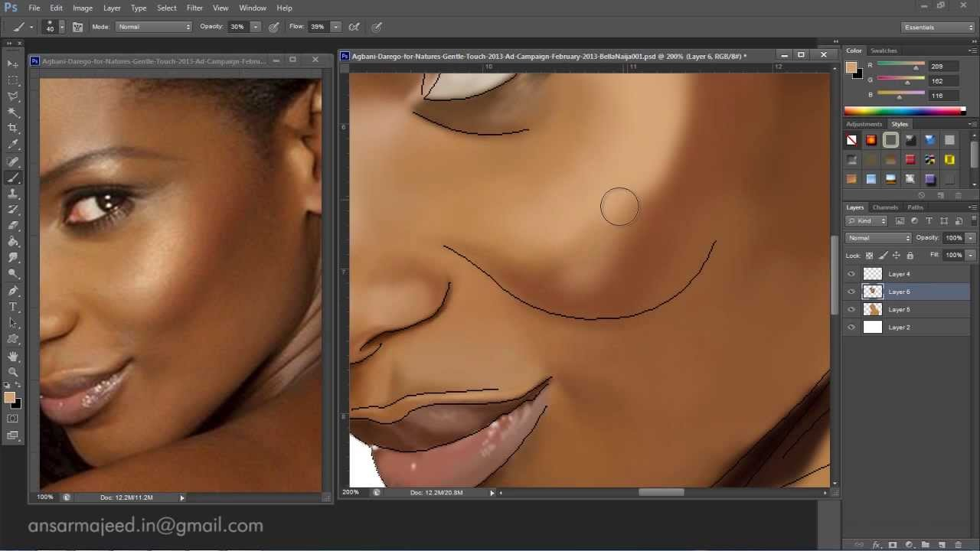The height and width of the screenshot is (551, 980).
Task: Select the Pen tool
Action: [13, 291]
